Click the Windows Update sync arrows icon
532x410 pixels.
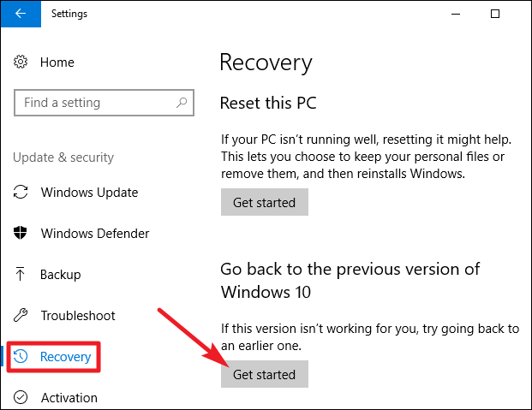pyautogui.click(x=21, y=193)
